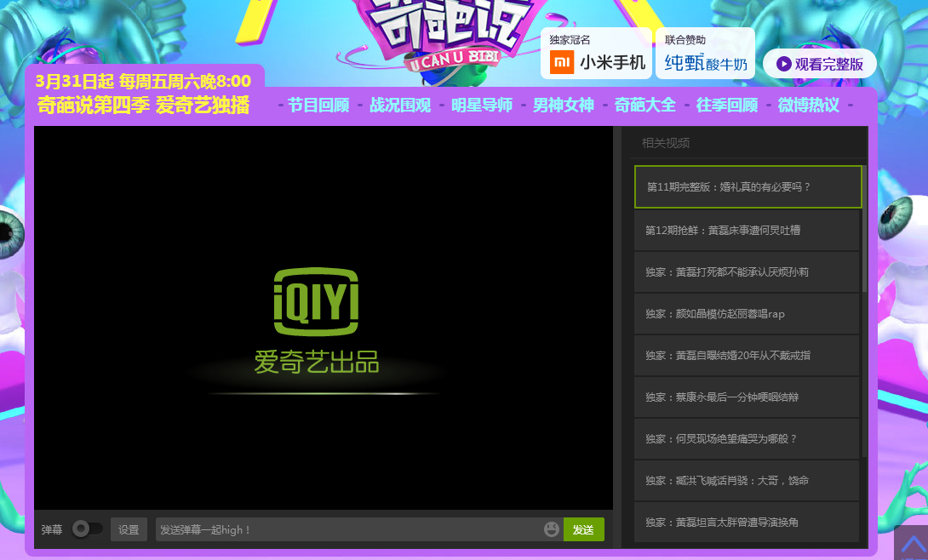Click the back-to-top arrow icon

[914, 545]
